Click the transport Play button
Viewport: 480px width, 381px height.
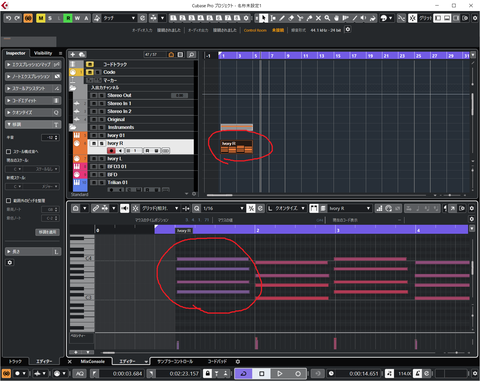280,373
